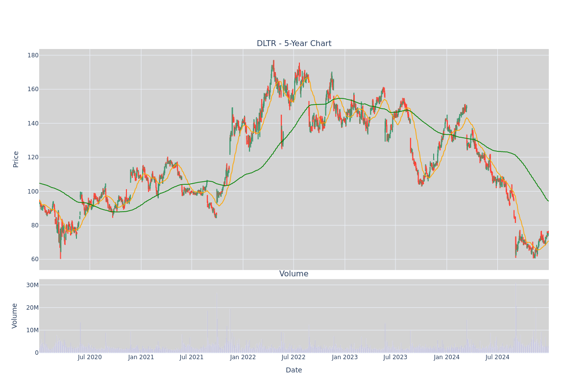Click the 180 price axis tick
588x392 pixels.
(33, 55)
